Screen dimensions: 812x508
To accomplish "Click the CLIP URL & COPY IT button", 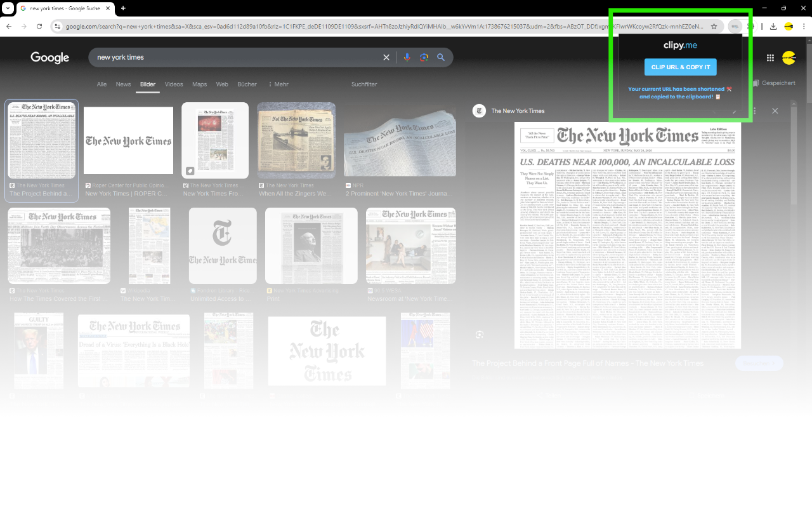I will click(680, 67).
